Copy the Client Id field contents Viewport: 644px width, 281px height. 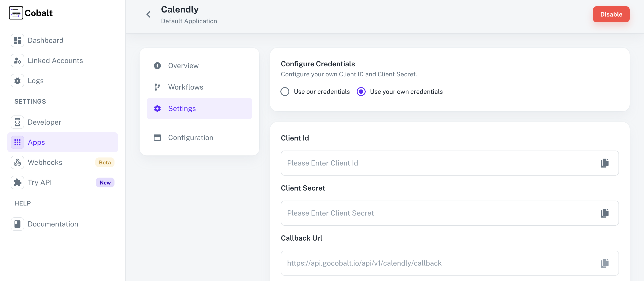604,163
